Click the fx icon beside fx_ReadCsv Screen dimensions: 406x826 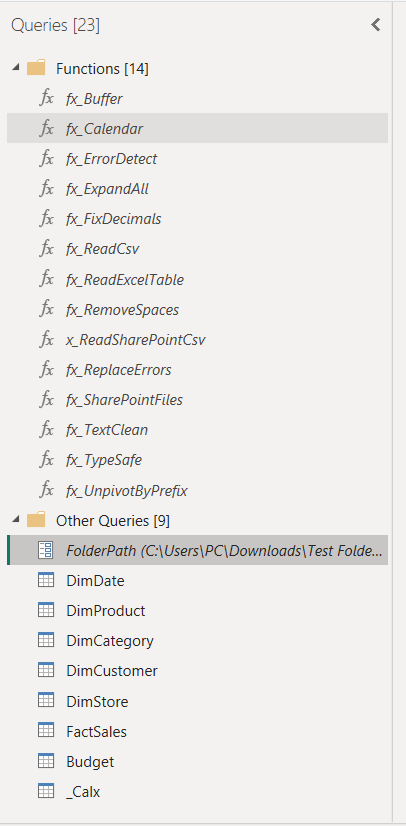(x=46, y=248)
